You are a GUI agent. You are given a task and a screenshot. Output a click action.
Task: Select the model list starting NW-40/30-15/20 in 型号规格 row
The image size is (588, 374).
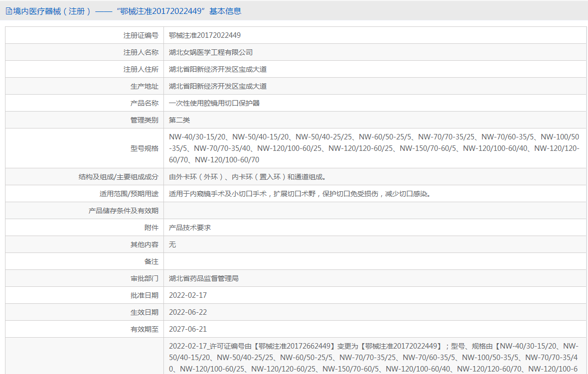pyautogui.click(x=374, y=148)
